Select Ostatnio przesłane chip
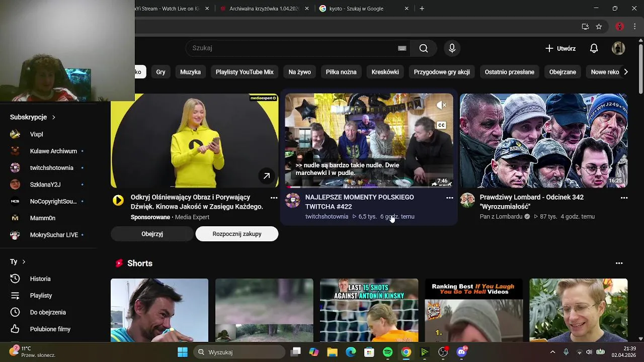 click(x=509, y=72)
